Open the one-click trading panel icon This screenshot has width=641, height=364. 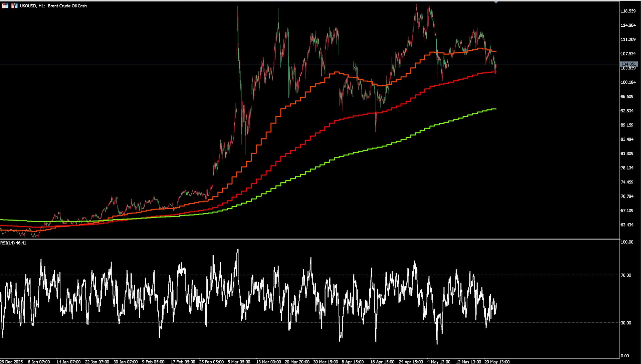click(x=5, y=6)
